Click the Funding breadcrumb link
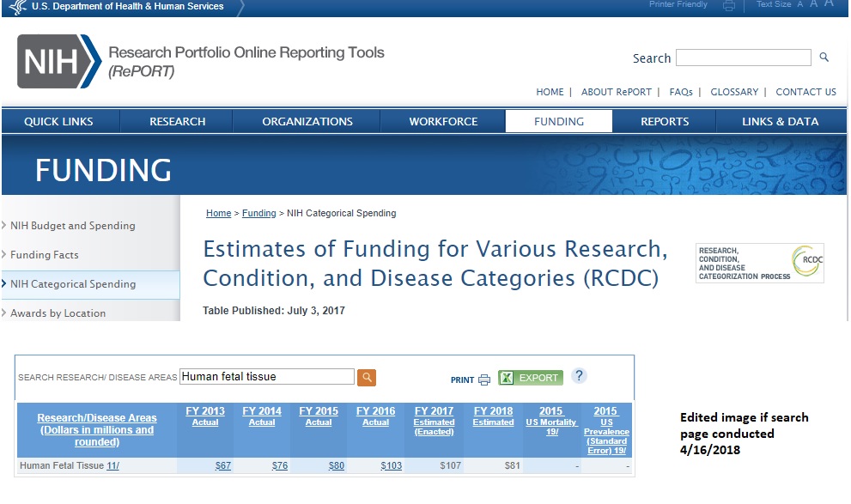The image size is (851, 504). pyautogui.click(x=258, y=213)
